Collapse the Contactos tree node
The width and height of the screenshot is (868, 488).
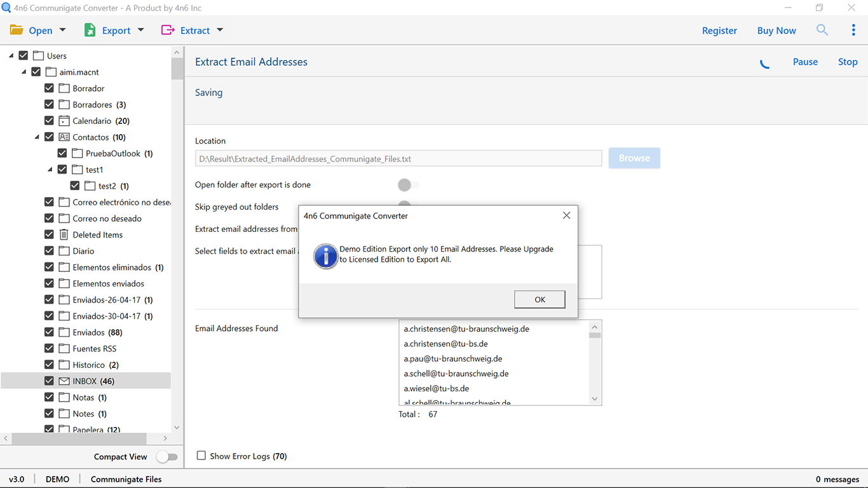point(37,137)
